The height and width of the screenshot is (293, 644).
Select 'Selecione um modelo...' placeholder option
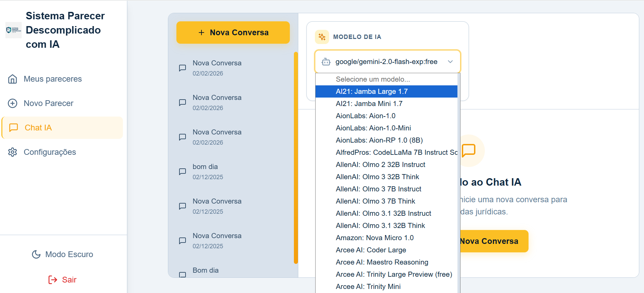point(386,79)
